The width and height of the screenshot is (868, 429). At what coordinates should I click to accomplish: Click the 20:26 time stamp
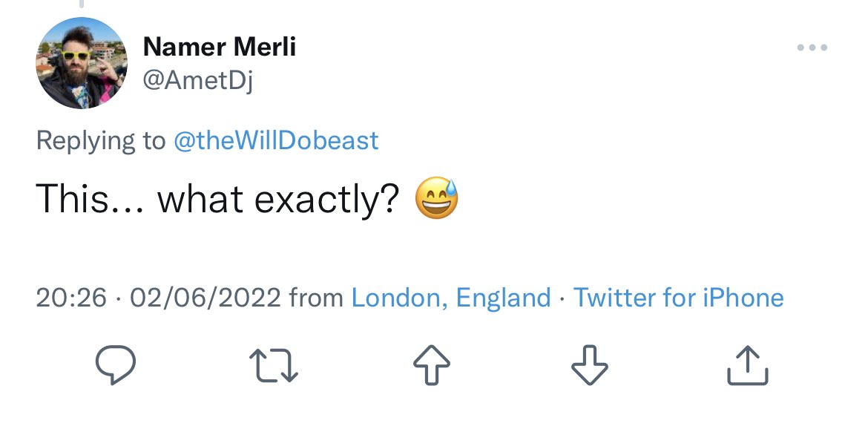[x=71, y=298]
